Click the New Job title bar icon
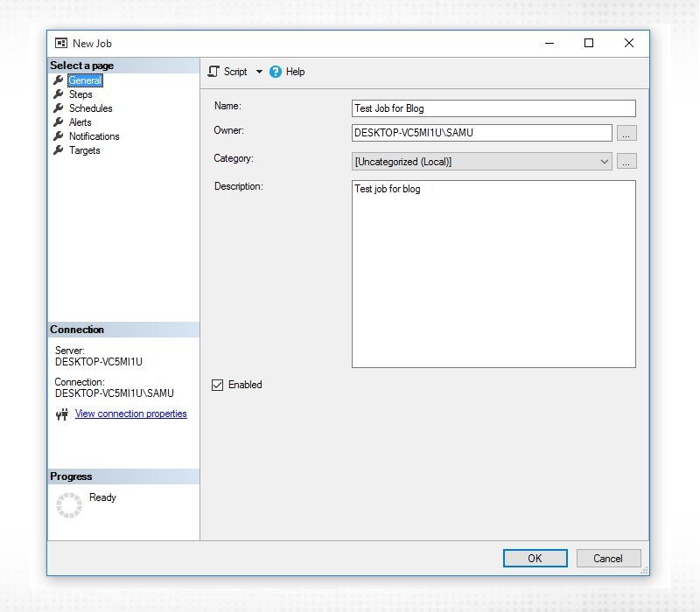This screenshot has height=612, width=700. (60, 42)
